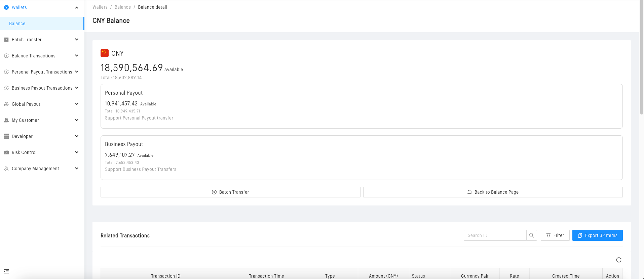
Task: Click the 7,649,107.27 business payout amount
Action: [x=120, y=155]
